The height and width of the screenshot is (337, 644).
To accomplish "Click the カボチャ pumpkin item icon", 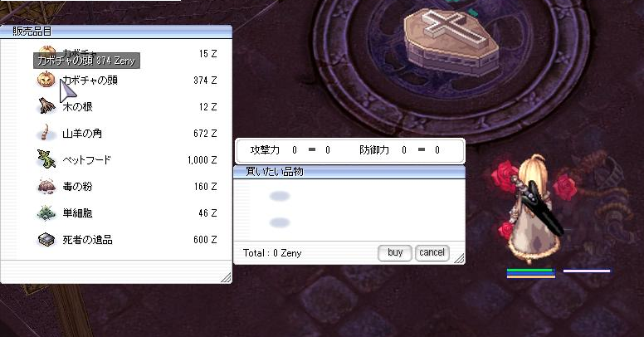I will coord(46,52).
